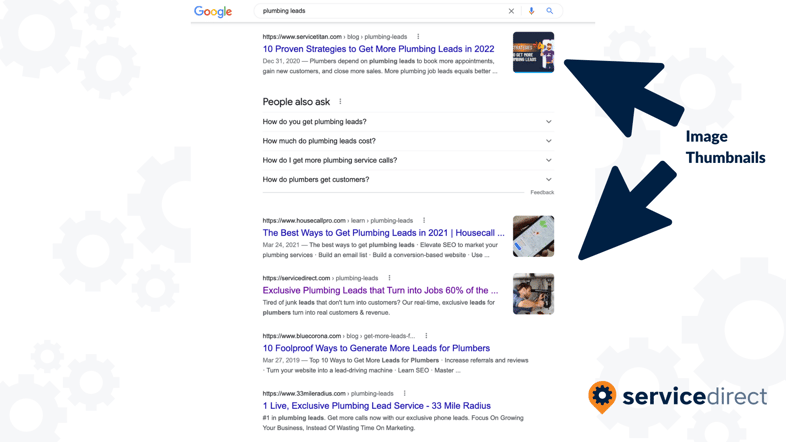
Task: Click the ServiceTitan result image thumbnail
Action: 533,52
